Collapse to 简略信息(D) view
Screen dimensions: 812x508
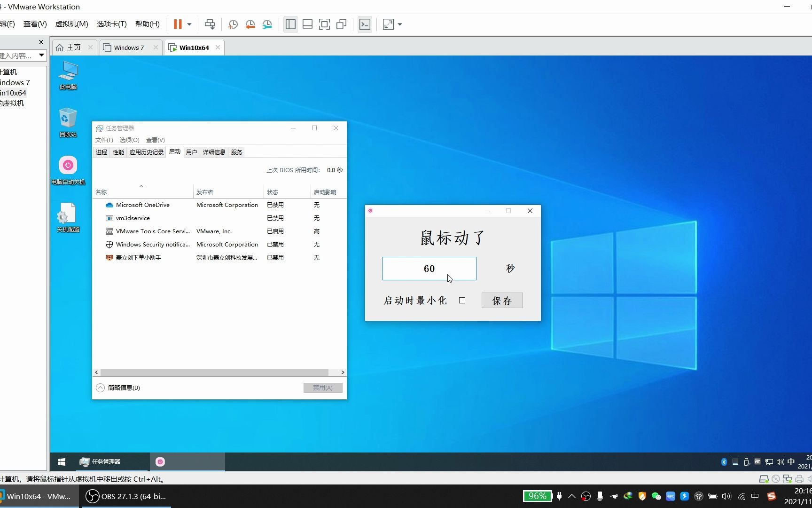118,388
